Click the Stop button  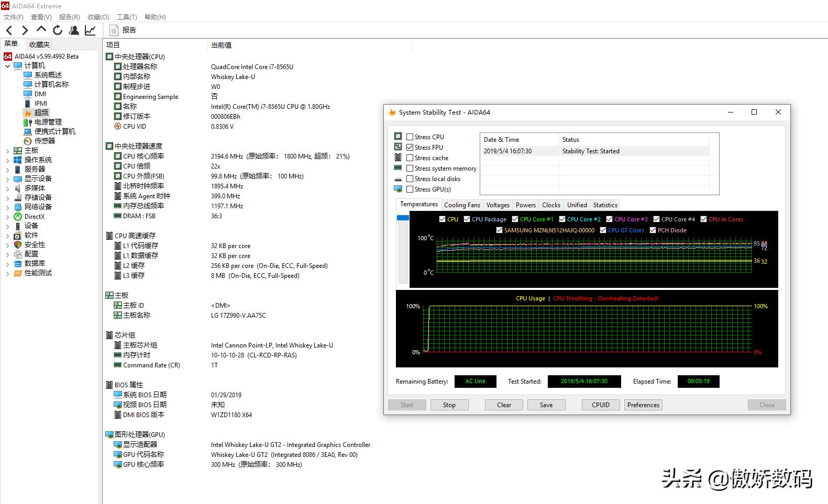pos(449,405)
